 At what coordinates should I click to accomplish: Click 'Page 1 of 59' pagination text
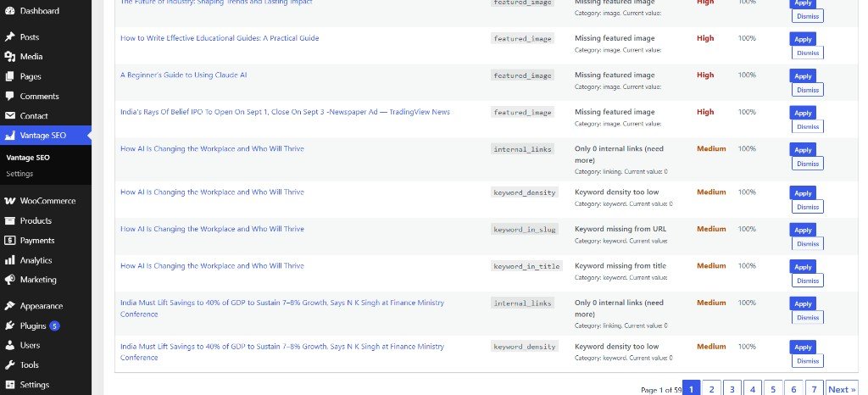click(x=661, y=390)
